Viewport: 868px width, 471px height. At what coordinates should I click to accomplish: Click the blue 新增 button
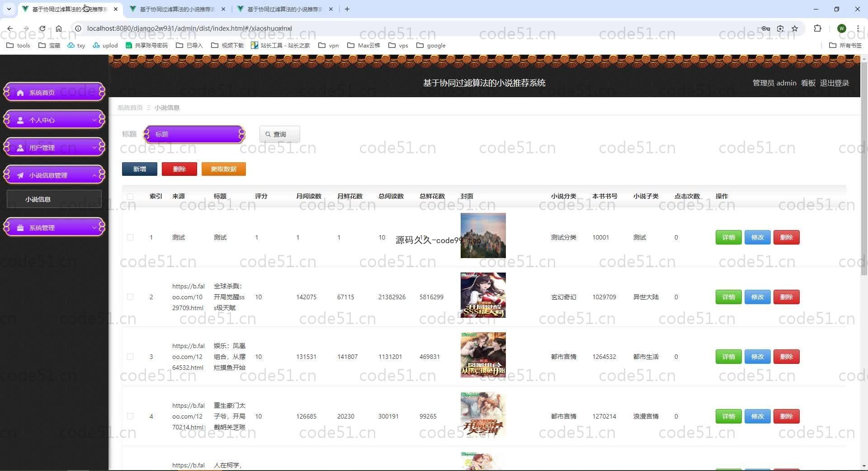[x=140, y=169]
